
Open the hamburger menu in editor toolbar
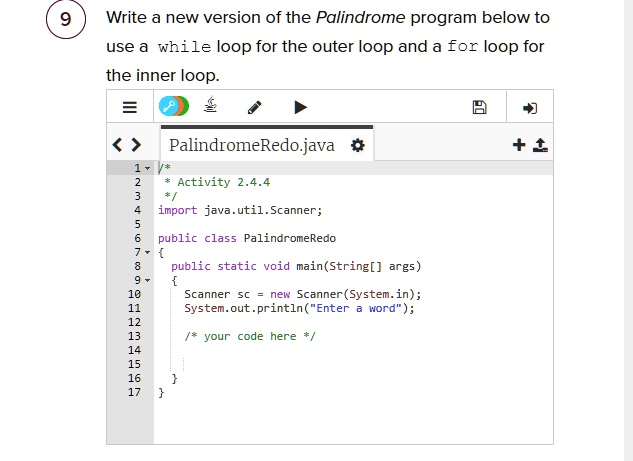pos(130,107)
